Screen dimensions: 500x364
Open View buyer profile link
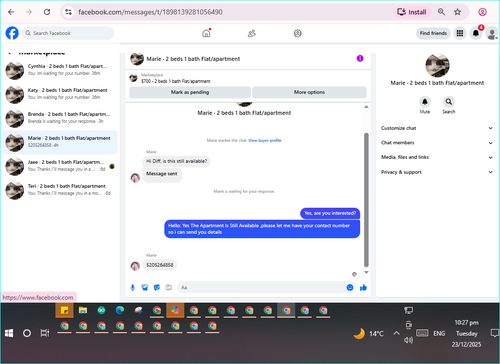(x=265, y=140)
